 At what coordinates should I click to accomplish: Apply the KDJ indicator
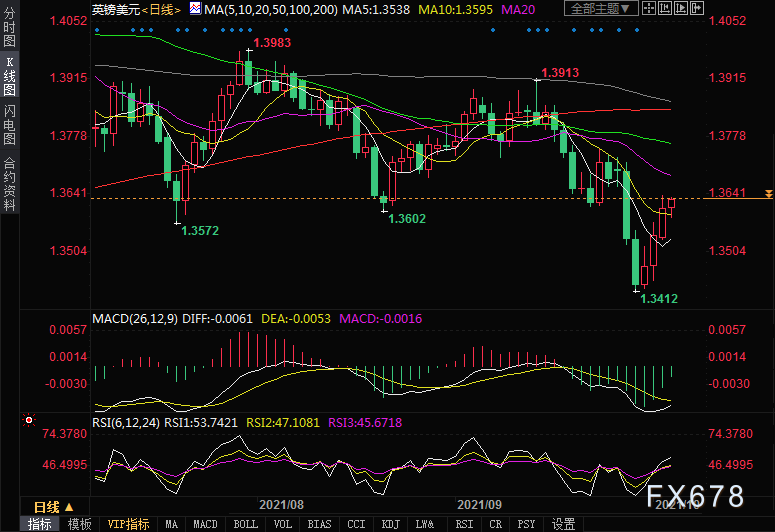click(390, 524)
